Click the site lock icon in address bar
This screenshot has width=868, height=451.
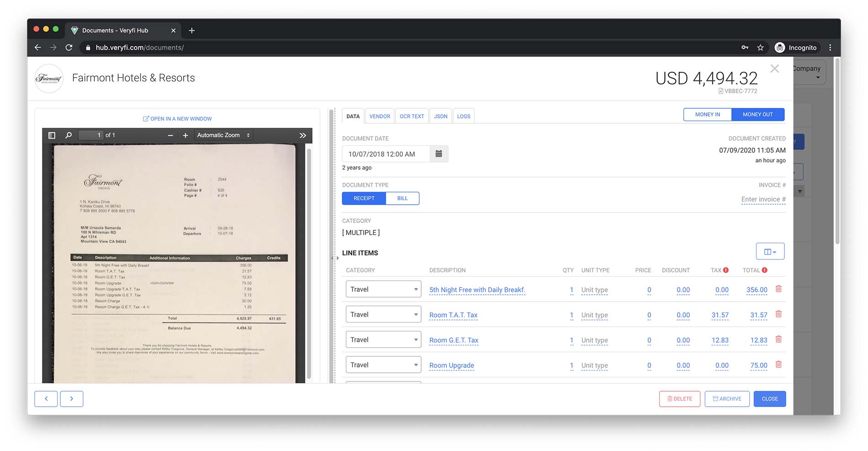pos(88,48)
